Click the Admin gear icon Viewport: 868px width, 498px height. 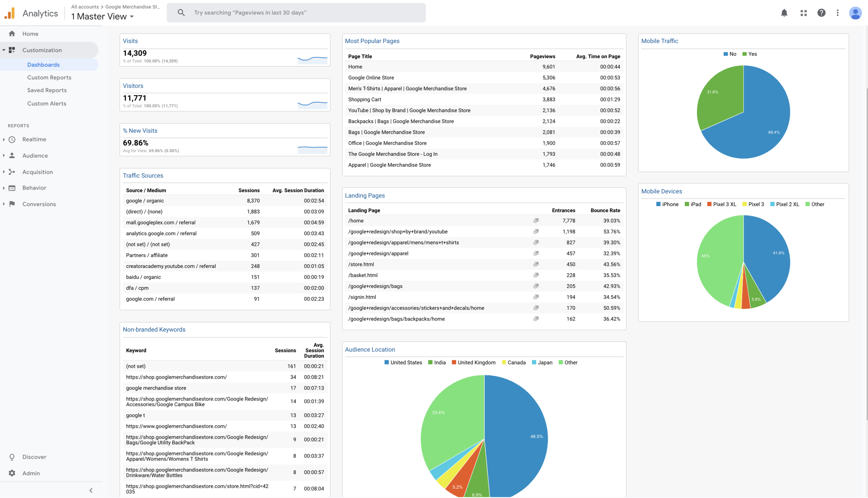(x=12, y=473)
